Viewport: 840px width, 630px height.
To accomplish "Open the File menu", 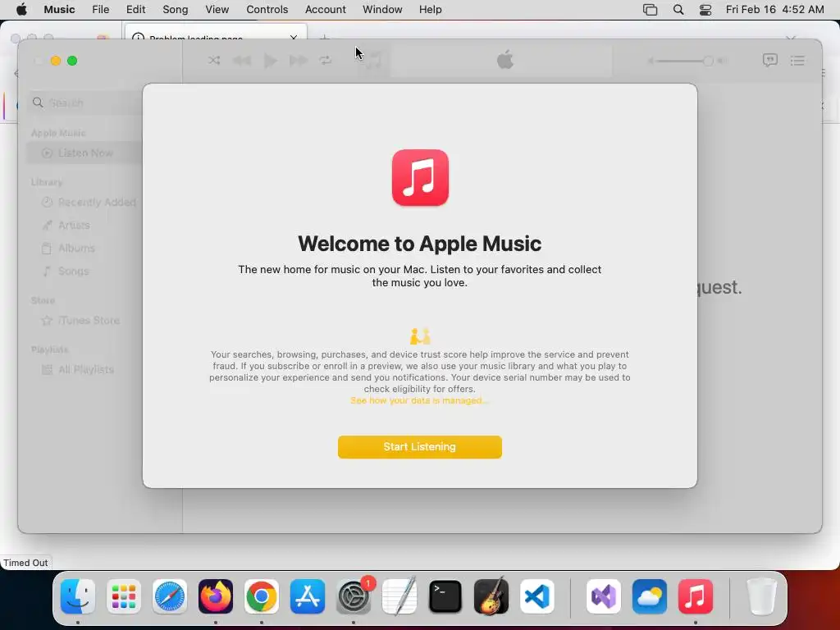I will 101,10.
